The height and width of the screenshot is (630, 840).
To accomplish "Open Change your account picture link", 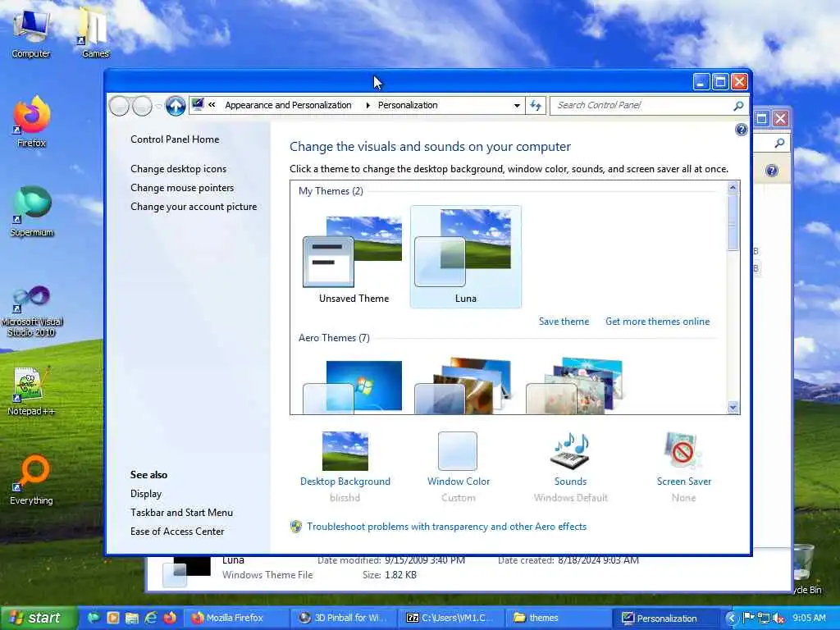I will (194, 207).
